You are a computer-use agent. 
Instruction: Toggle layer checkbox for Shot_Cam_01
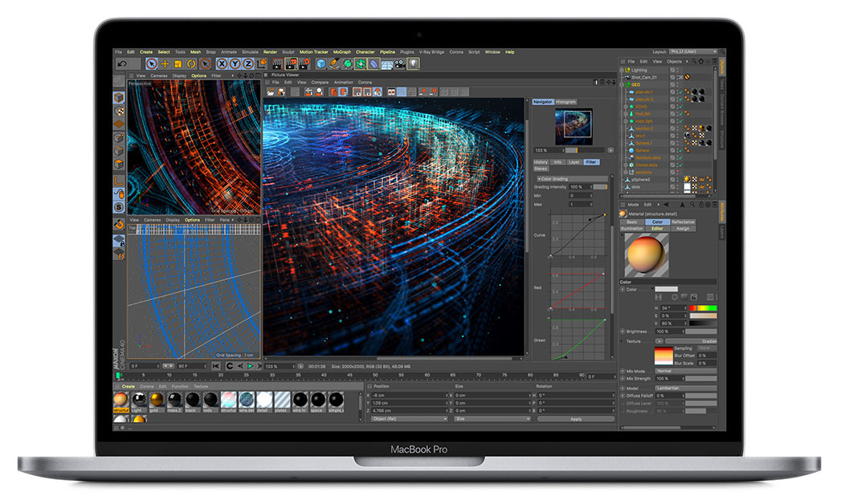(x=672, y=78)
